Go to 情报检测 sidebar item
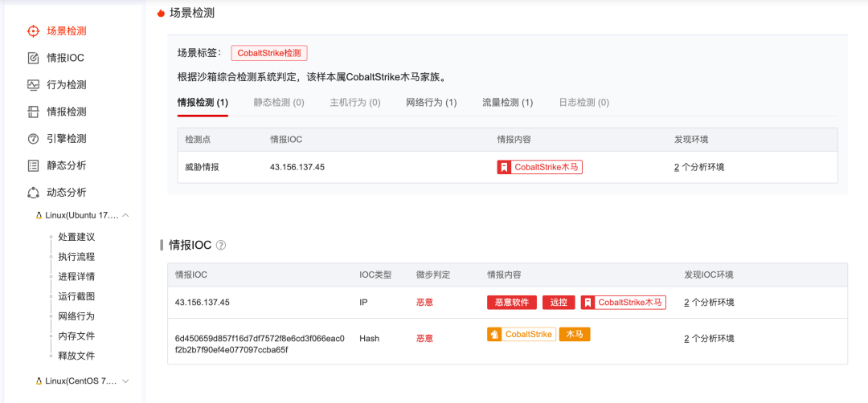Image resolution: width=868 pixels, height=403 pixels. (67, 112)
